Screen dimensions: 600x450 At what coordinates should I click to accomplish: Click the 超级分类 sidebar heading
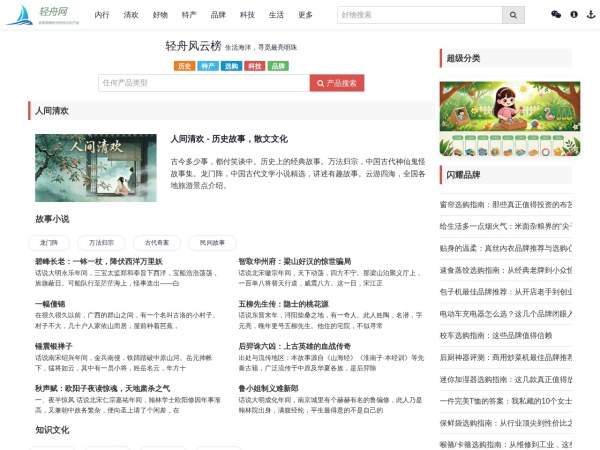click(x=506, y=58)
